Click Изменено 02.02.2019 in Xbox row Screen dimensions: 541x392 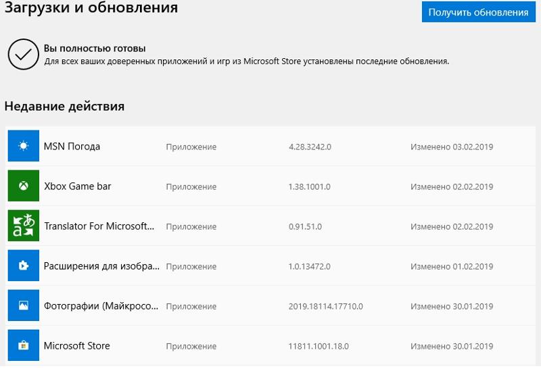452,187
